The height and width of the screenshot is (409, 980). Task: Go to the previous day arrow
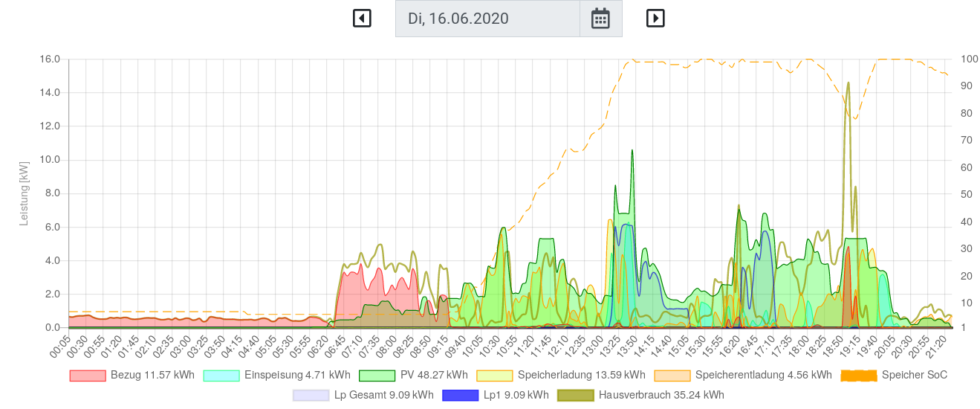click(x=362, y=18)
